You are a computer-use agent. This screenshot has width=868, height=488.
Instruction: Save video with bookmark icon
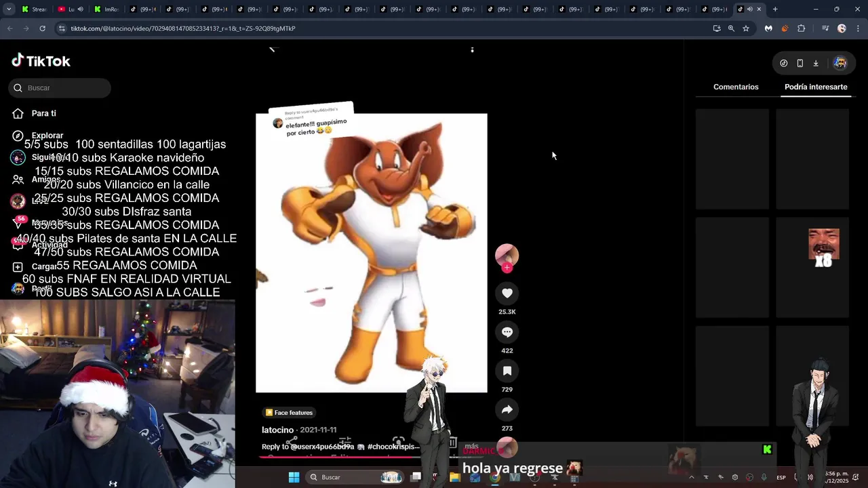pos(507,371)
